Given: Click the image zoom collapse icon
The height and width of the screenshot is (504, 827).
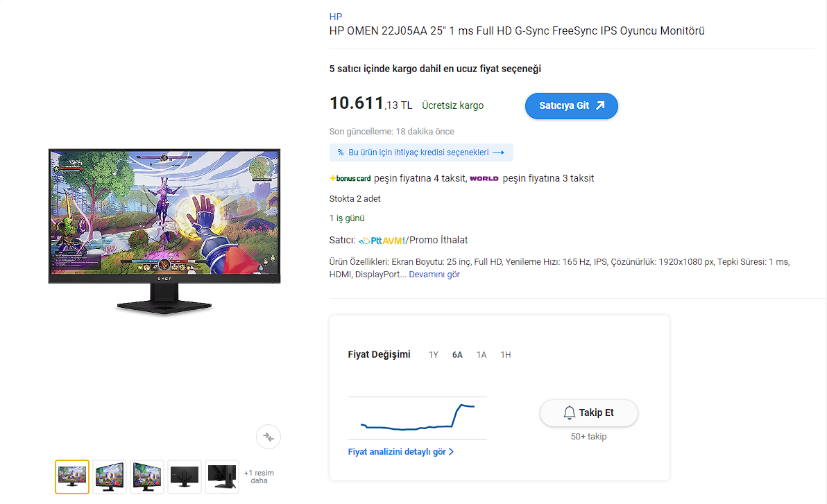Looking at the screenshot, I should click(x=268, y=437).
